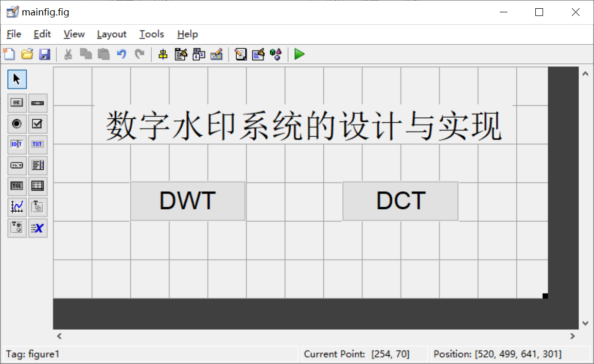Open the Tools menu
594x364 pixels.
pos(151,34)
